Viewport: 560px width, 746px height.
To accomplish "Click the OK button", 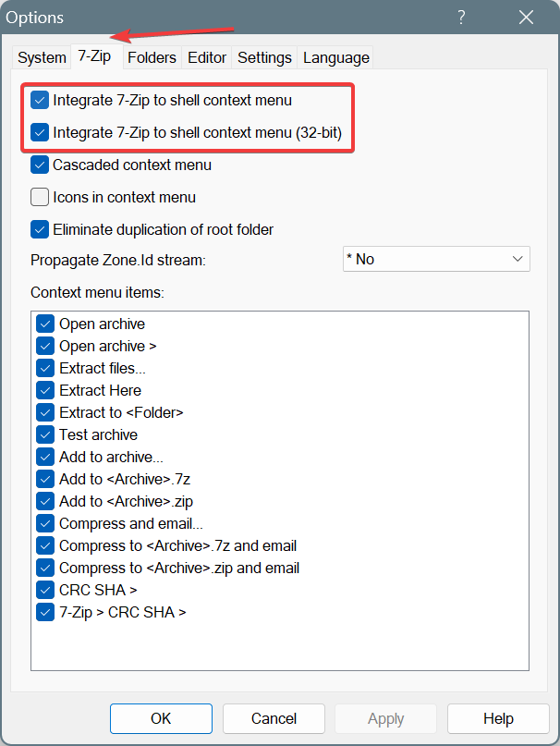I will point(161,718).
